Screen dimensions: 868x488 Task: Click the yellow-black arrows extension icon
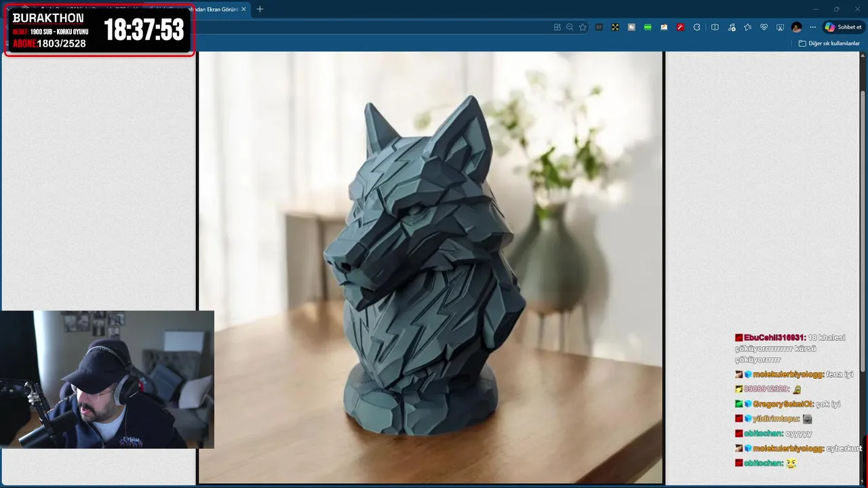tap(615, 27)
